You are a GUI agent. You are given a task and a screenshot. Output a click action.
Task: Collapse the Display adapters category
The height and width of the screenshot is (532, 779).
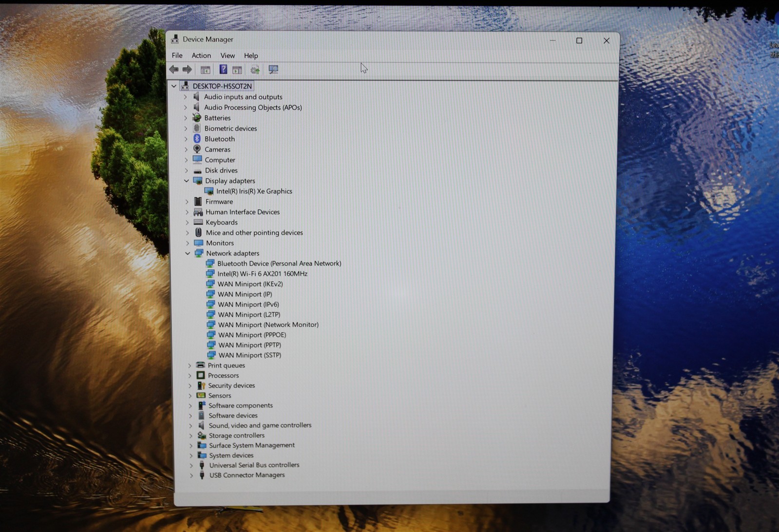[186, 181]
